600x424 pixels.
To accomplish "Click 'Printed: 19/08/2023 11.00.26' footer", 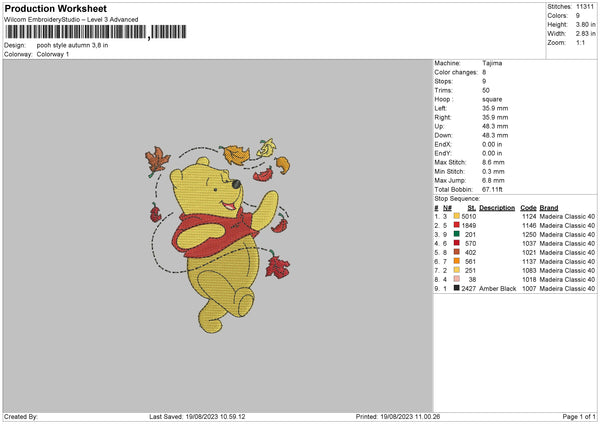I will [x=398, y=416].
